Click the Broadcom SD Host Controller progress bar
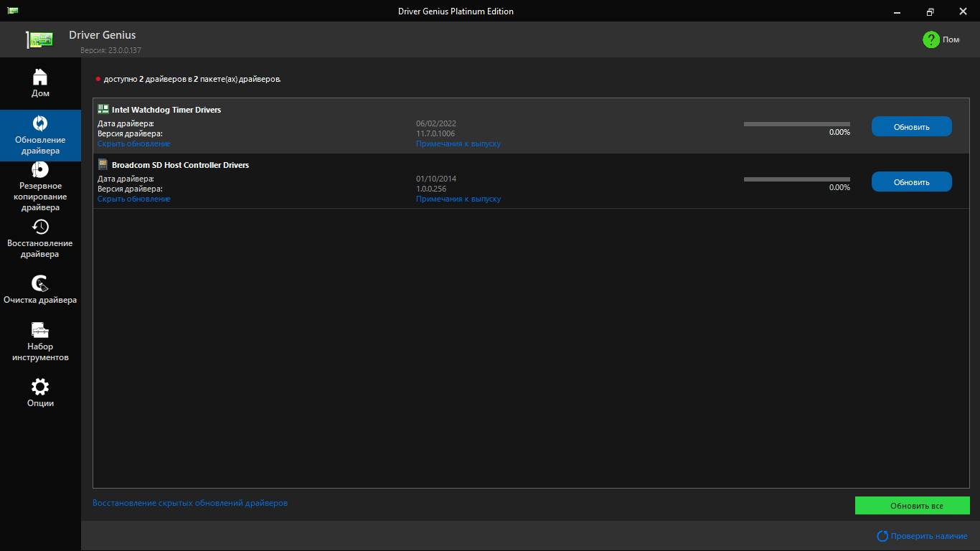 coord(797,179)
